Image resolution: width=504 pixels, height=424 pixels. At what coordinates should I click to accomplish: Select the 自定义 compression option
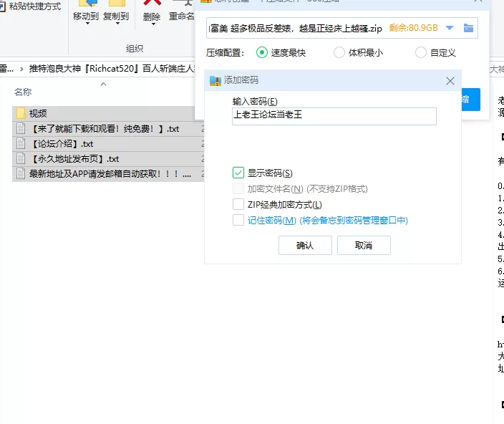point(420,52)
